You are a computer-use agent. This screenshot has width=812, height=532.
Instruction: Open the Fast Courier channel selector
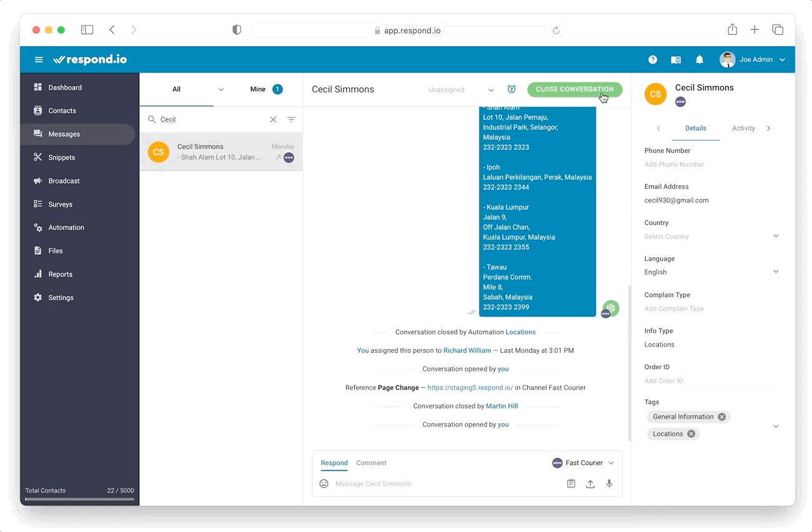pyautogui.click(x=583, y=463)
